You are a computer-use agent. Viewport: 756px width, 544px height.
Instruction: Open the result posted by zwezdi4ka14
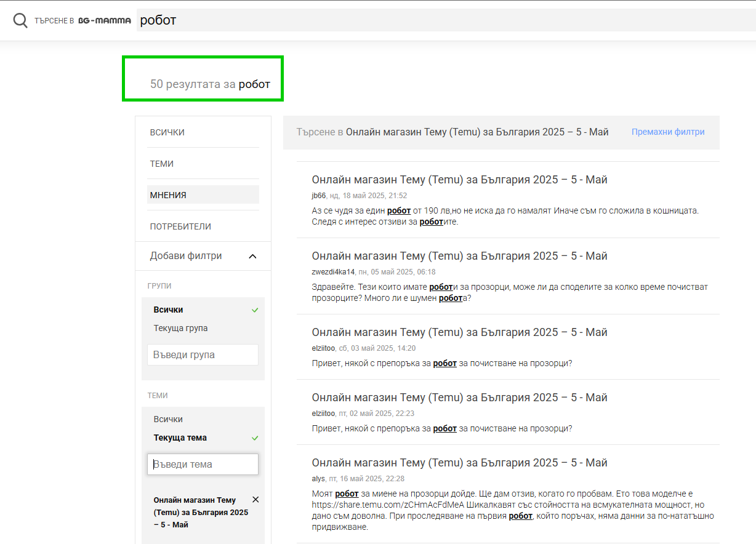459,256
